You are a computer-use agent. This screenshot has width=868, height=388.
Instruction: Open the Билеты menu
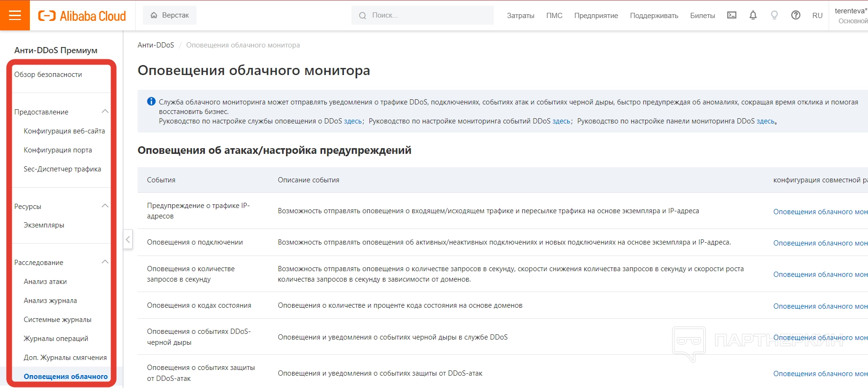click(702, 16)
